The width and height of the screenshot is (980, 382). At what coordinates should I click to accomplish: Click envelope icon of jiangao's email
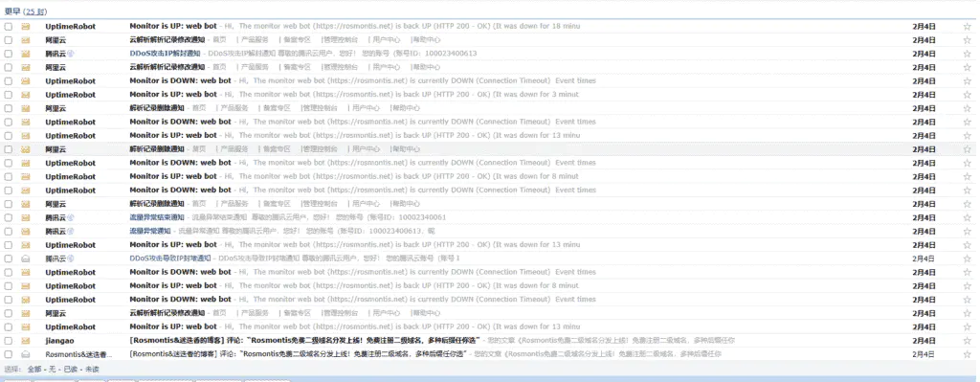coord(26,341)
